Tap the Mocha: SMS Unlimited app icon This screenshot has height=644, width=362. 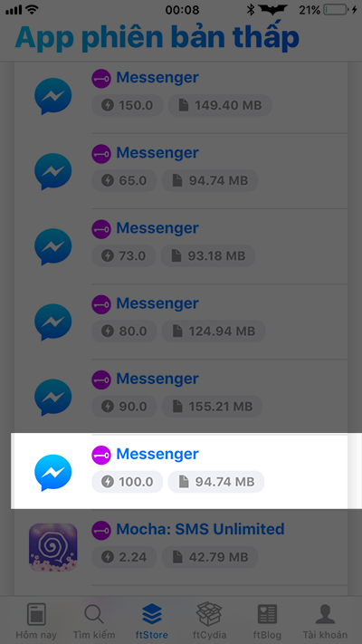[x=53, y=547]
